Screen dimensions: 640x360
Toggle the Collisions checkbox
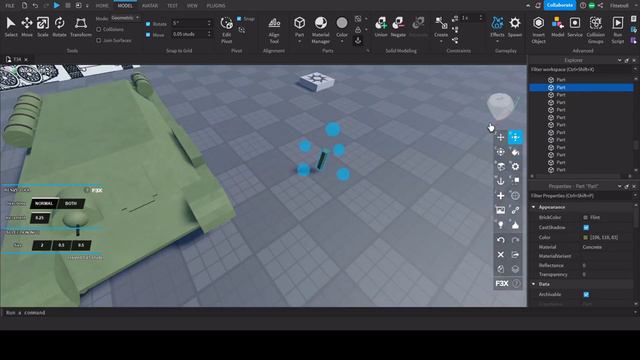coord(98,29)
